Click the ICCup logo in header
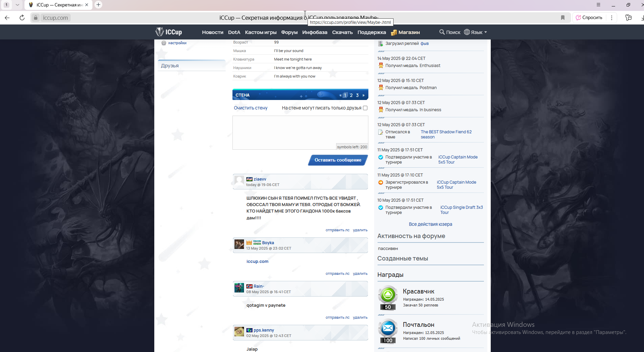 point(169,32)
